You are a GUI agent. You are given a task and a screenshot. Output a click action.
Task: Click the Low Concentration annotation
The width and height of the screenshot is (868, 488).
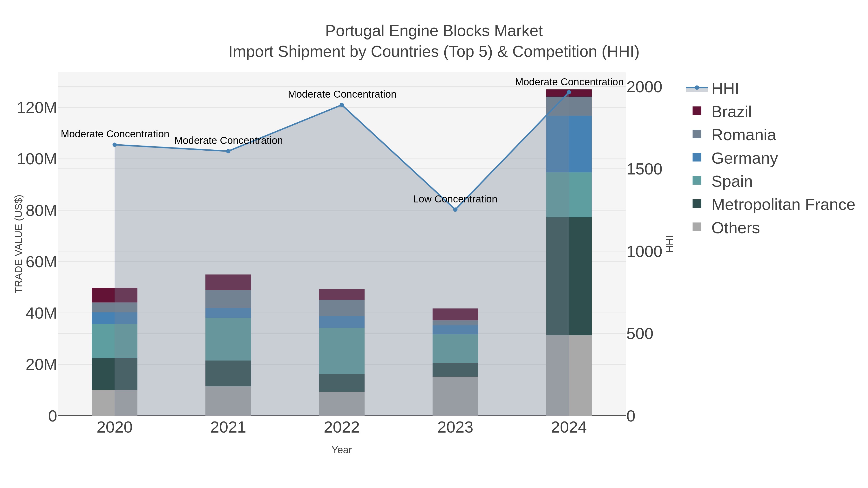[455, 199]
